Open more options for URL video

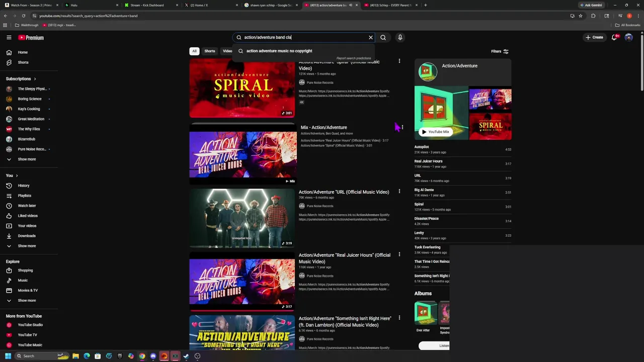(399, 191)
